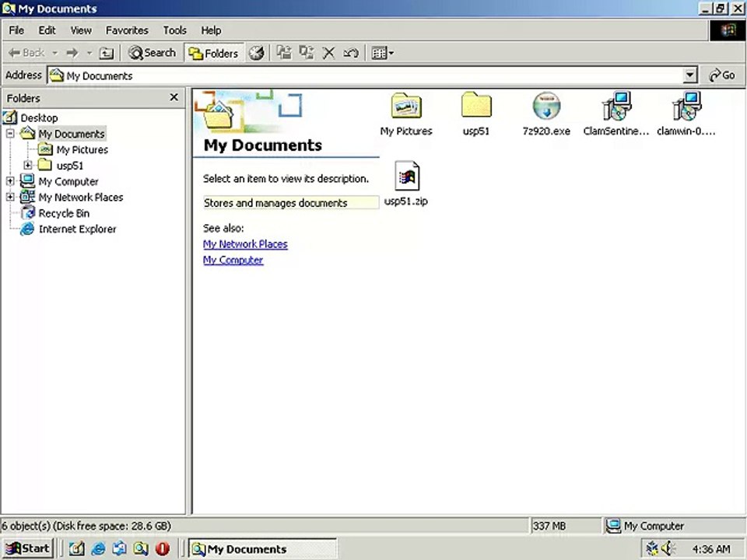The height and width of the screenshot is (560, 747).
Task: Click the red Opera quick launch icon
Action: pyautogui.click(x=163, y=548)
